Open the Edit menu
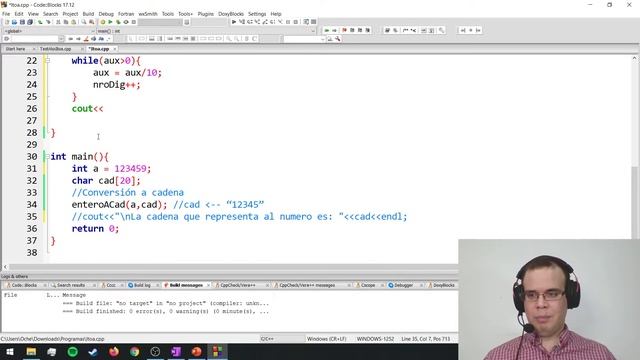Image resolution: width=640 pixels, height=360 pixels. (19, 13)
